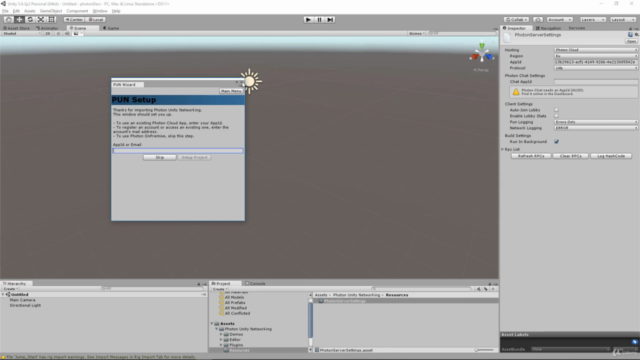The image size is (640, 360).
Task: Expand the Demos folder in Project
Action: pos(221,334)
